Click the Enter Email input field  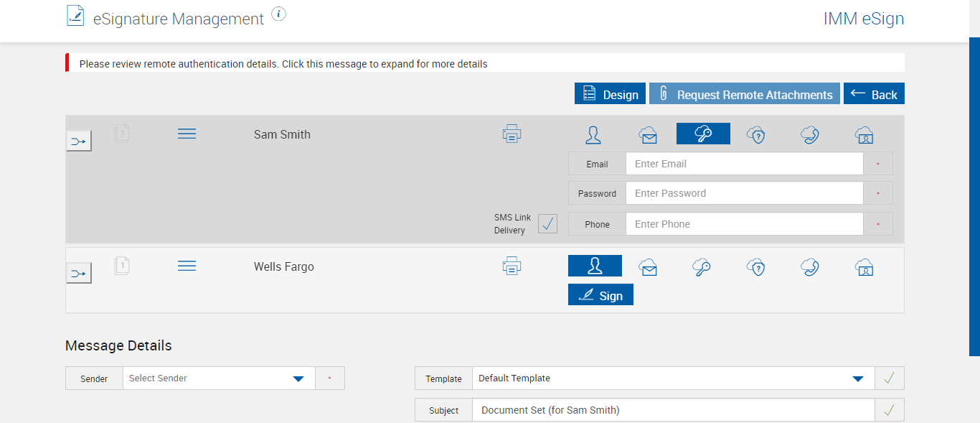pos(744,164)
